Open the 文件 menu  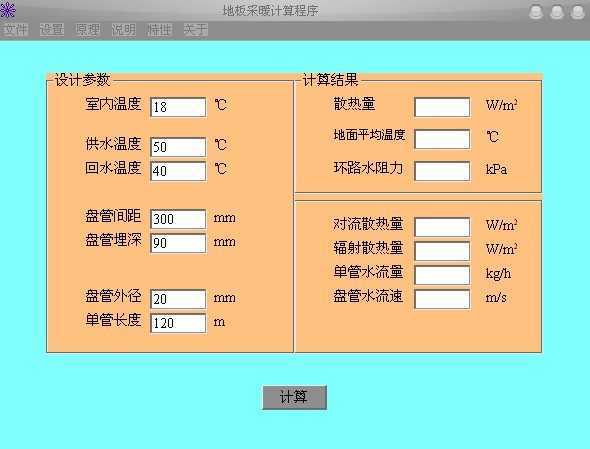point(15,30)
